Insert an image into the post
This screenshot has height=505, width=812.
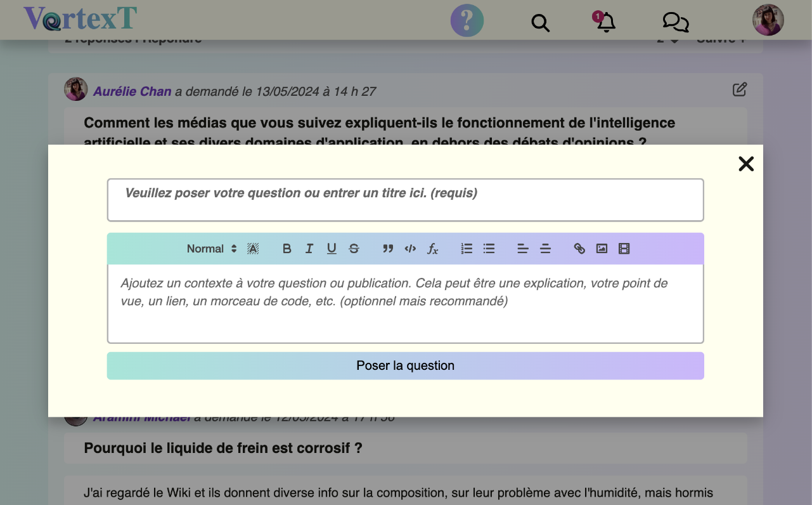(x=602, y=249)
